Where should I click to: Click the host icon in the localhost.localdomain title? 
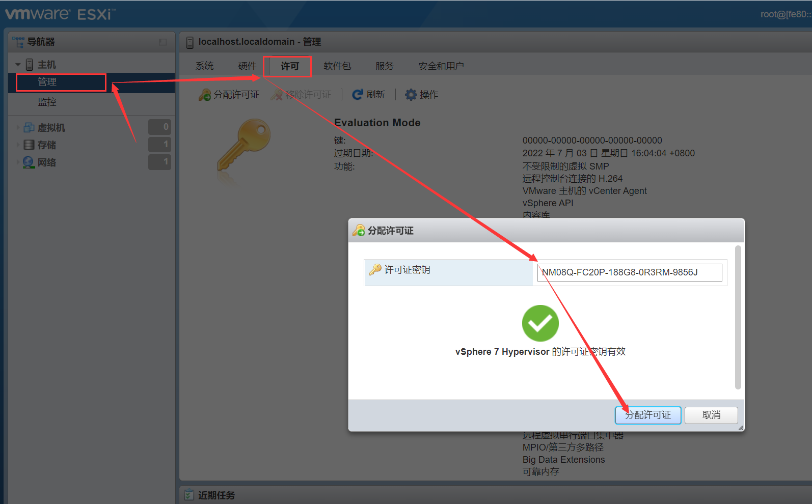190,42
